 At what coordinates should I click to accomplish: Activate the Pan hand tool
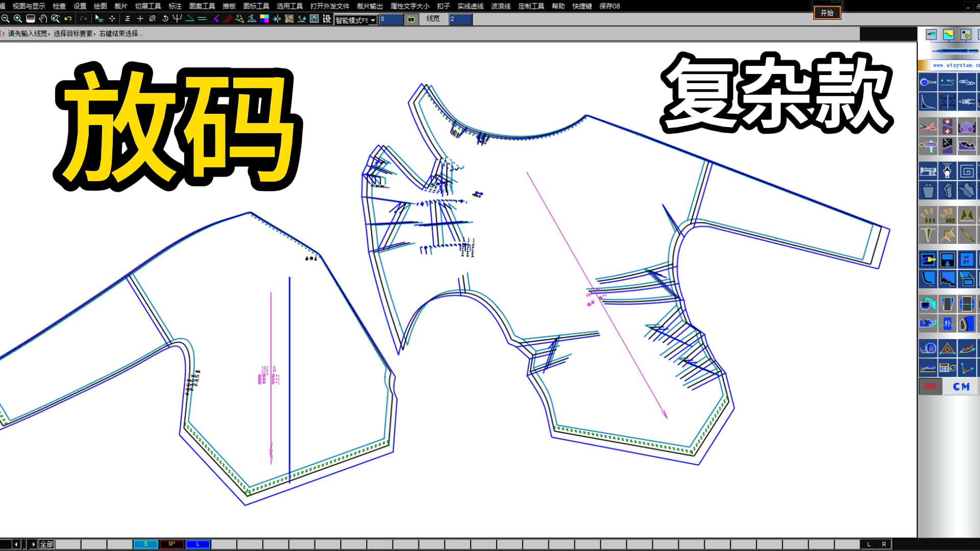click(x=42, y=19)
